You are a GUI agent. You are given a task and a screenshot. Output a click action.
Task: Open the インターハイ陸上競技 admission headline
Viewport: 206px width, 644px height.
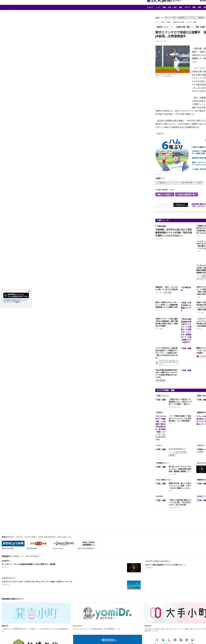[x=167, y=323]
